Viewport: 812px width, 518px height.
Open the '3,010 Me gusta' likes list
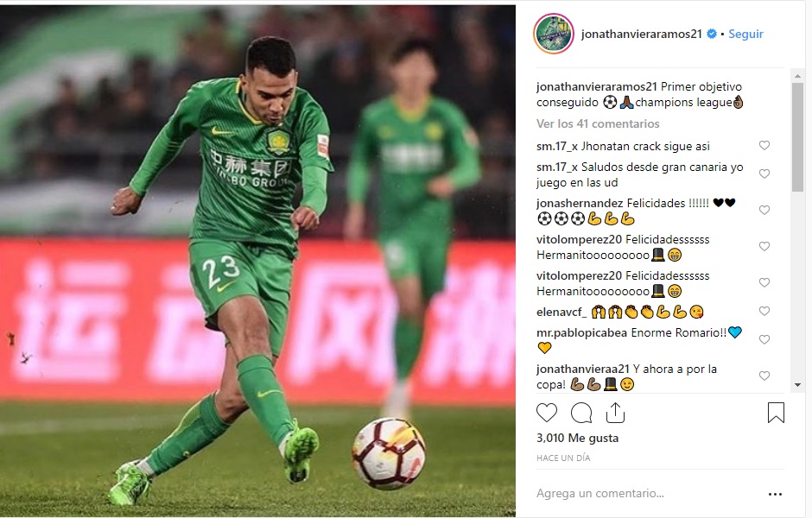[577, 438]
